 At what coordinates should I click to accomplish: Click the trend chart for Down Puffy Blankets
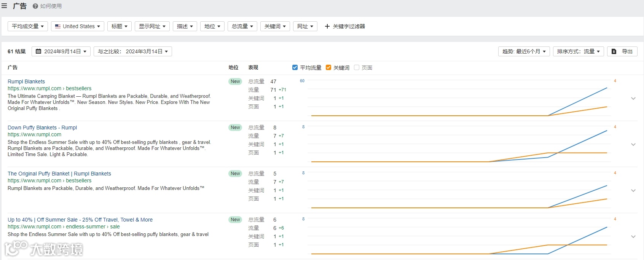click(459, 144)
